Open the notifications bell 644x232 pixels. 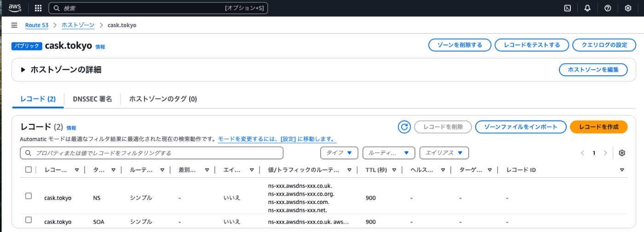(587, 8)
